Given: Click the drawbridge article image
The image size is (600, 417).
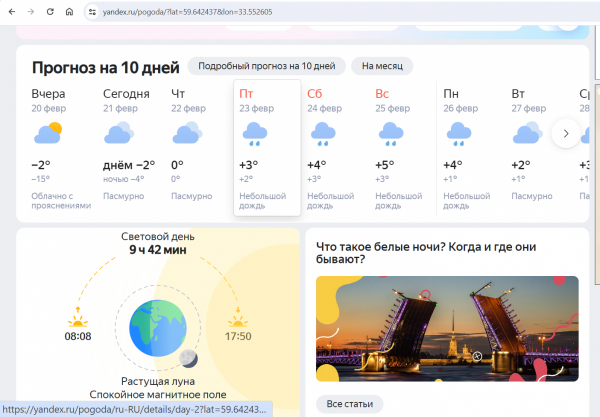Looking at the screenshot, I should point(447,328).
